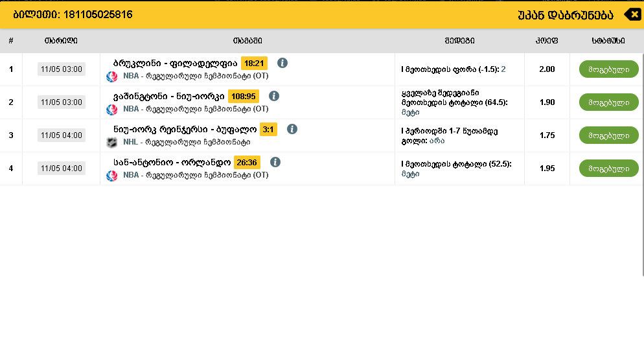The image size is (644, 350).
Task: Open info icon for ნიუ-იორკ რეინჯერსი - ბუფალო match
Action: coord(292,129)
